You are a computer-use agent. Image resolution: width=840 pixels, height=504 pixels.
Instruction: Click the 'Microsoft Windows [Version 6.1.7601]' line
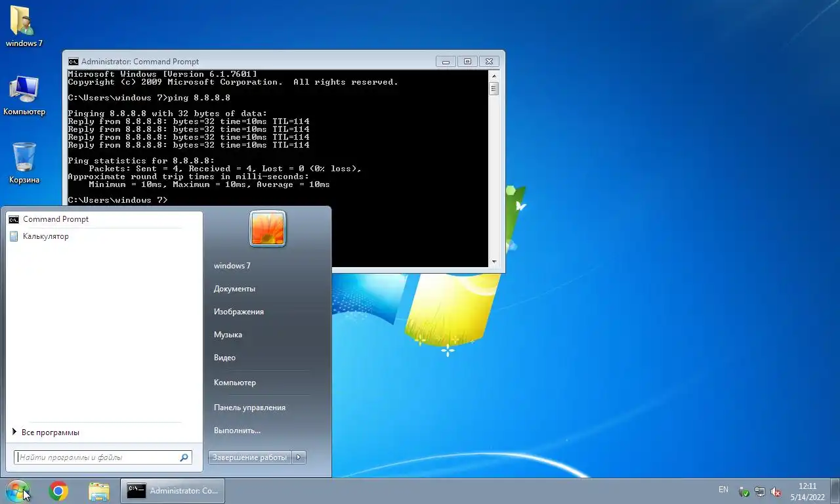[x=163, y=74]
